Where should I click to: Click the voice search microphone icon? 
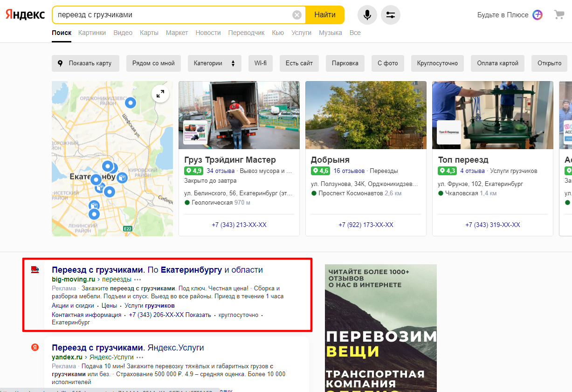click(x=367, y=15)
